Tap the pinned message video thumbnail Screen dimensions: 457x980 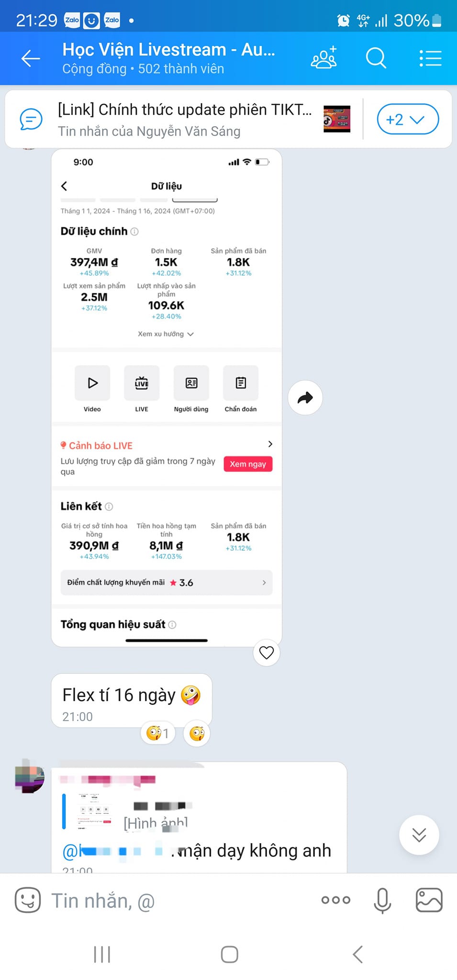(x=337, y=119)
